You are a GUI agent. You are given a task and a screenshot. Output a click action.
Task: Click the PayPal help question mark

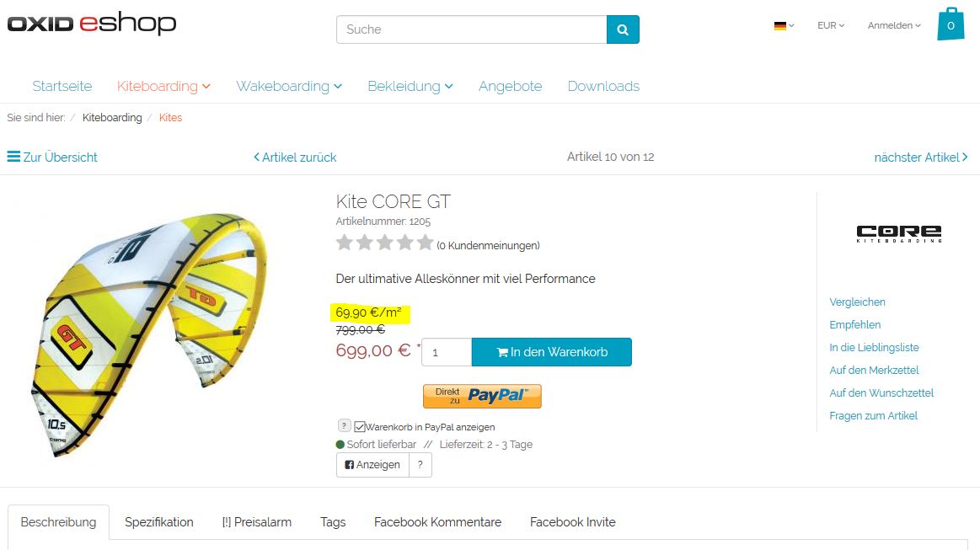pyautogui.click(x=345, y=426)
